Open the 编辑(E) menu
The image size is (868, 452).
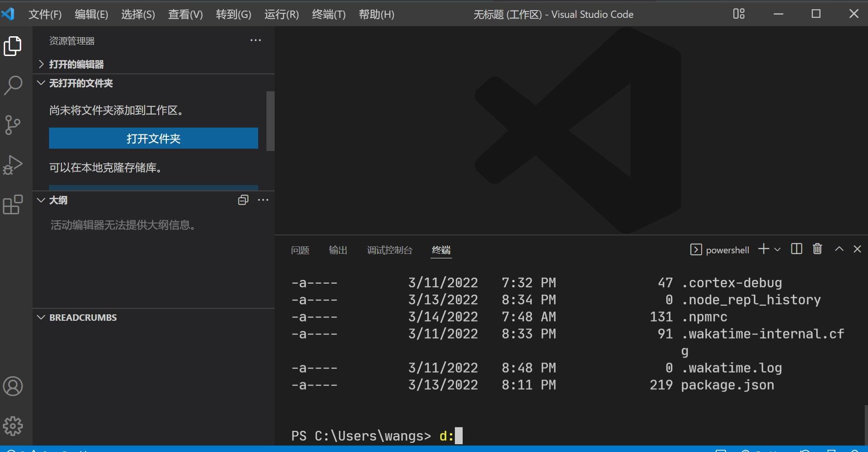tap(91, 14)
